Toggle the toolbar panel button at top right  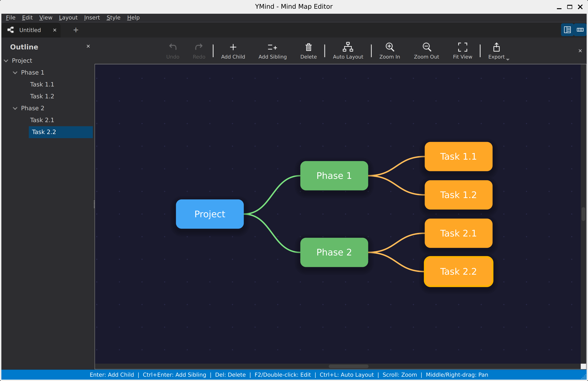[x=580, y=30]
